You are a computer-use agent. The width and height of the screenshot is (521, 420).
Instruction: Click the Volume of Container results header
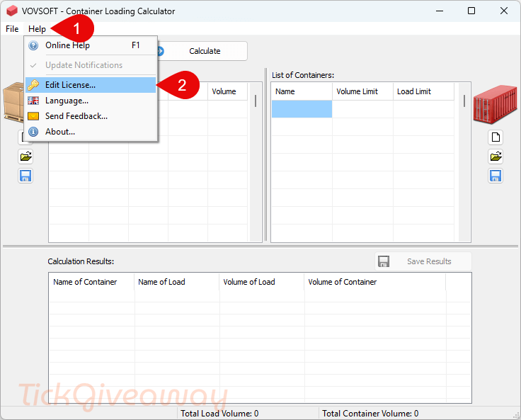374,282
